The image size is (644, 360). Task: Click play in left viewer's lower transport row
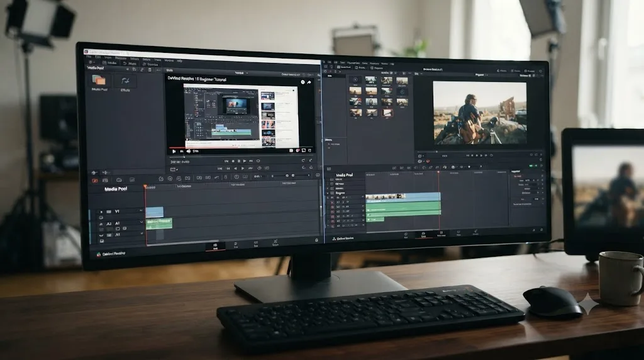coord(243,168)
